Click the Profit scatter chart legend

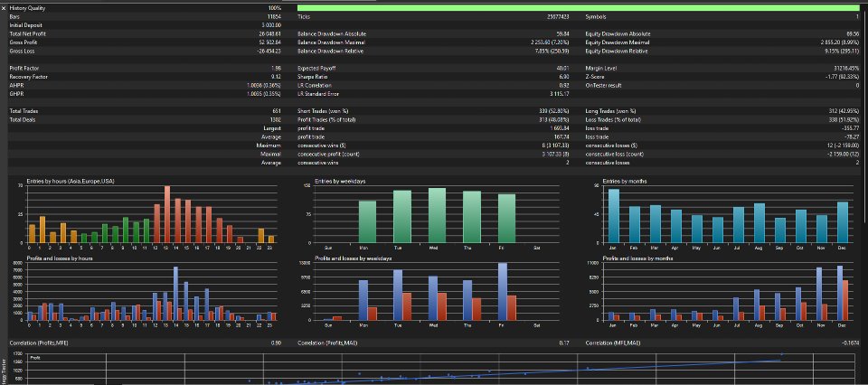[34, 358]
